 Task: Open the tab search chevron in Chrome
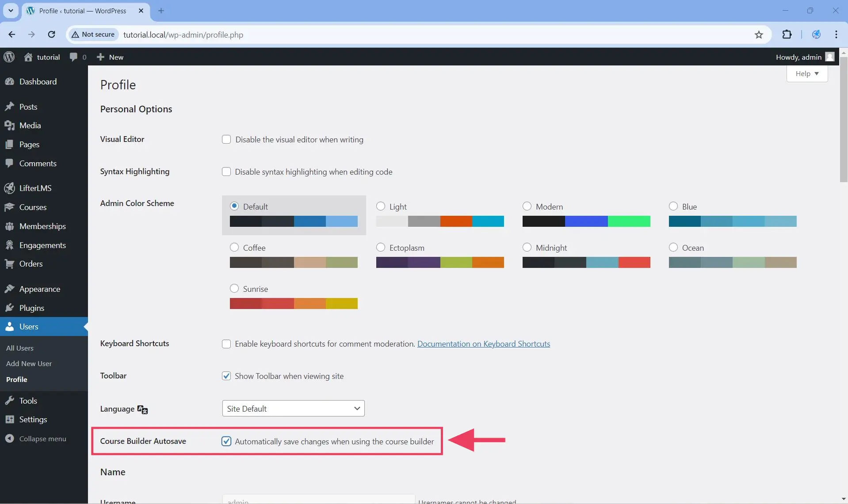(x=11, y=11)
